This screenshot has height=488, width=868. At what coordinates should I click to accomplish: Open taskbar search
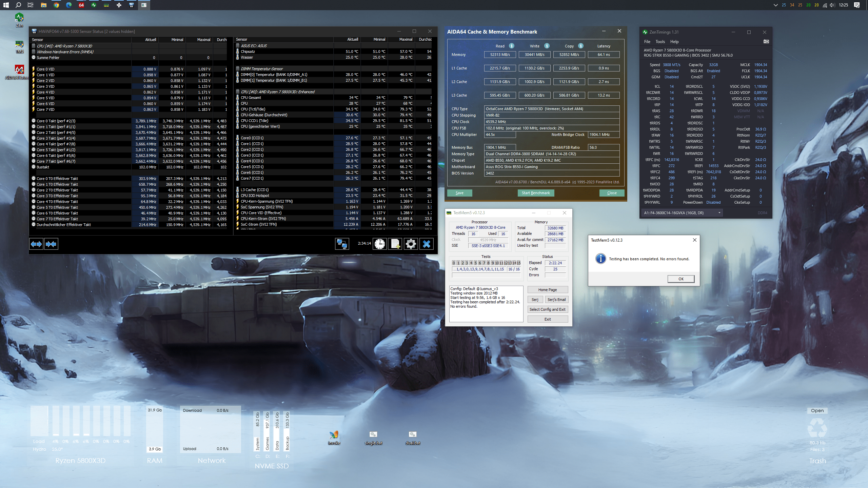(x=18, y=5)
